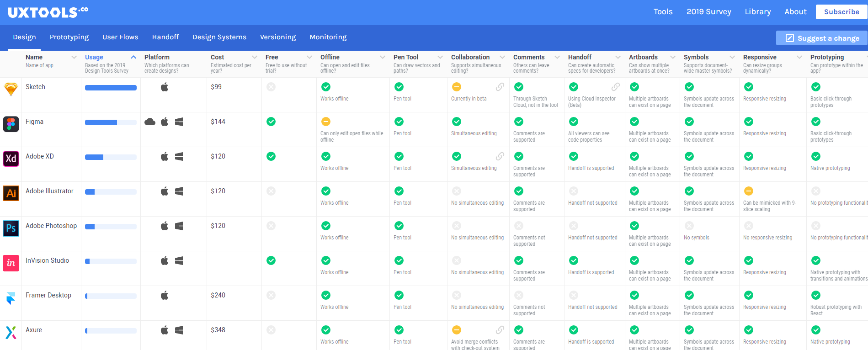Click Figma's partial Offline status icon
Viewport: 868px width, 350px height.
[x=326, y=122]
